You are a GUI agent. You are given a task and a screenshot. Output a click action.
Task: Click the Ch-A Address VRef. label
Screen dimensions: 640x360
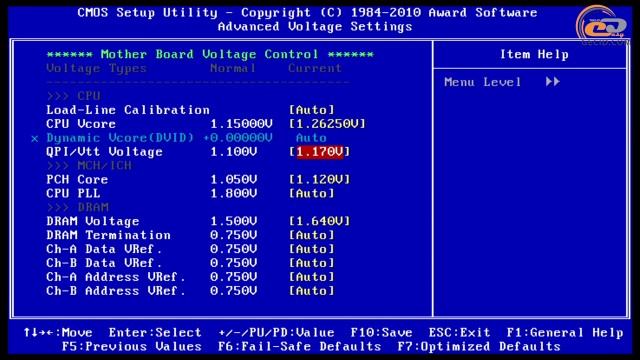pos(116,277)
